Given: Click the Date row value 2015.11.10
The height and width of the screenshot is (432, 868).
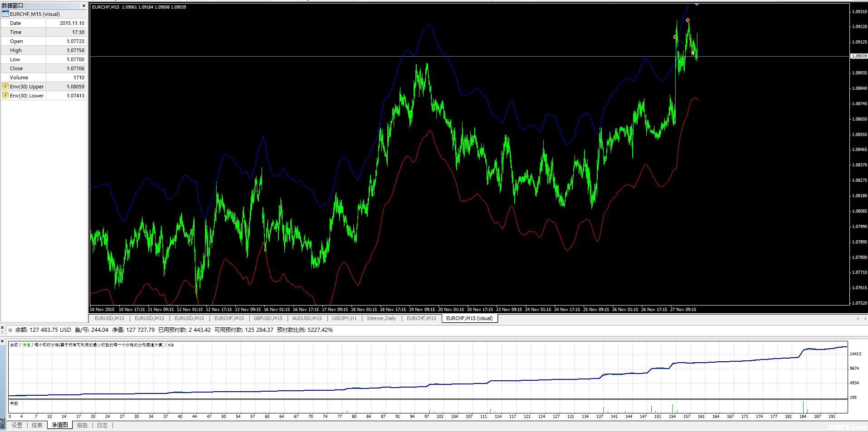Looking at the screenshot, I should (x=72, y=23).
